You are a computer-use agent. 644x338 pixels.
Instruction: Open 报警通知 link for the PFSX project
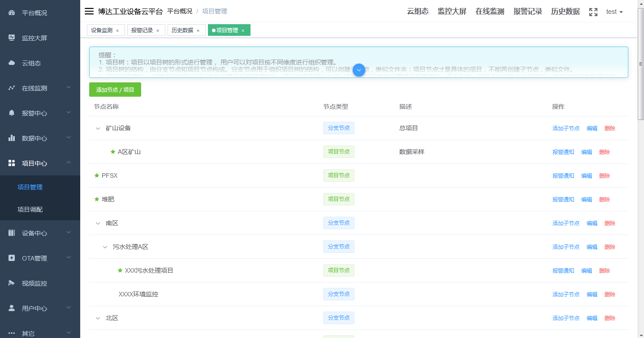563,175
